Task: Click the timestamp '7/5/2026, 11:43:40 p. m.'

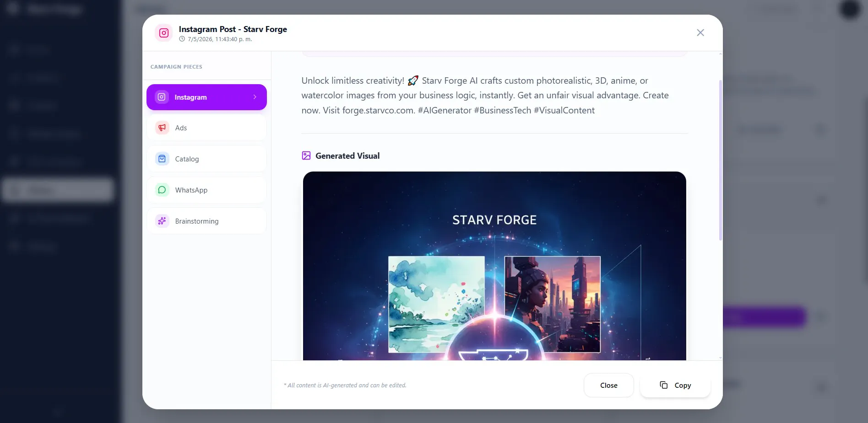Action: (220, 39)
